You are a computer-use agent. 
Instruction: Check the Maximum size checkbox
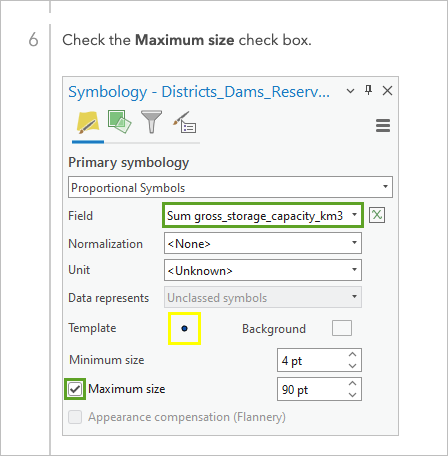[x=75, y=389]
